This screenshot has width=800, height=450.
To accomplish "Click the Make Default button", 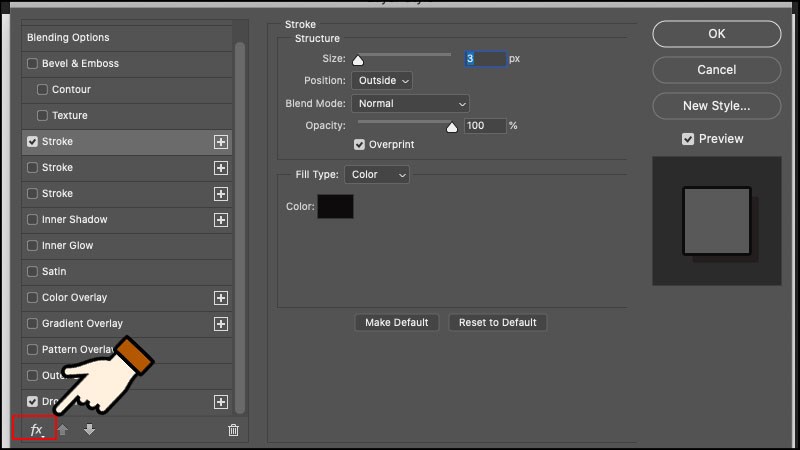I will tap(397, 323).
